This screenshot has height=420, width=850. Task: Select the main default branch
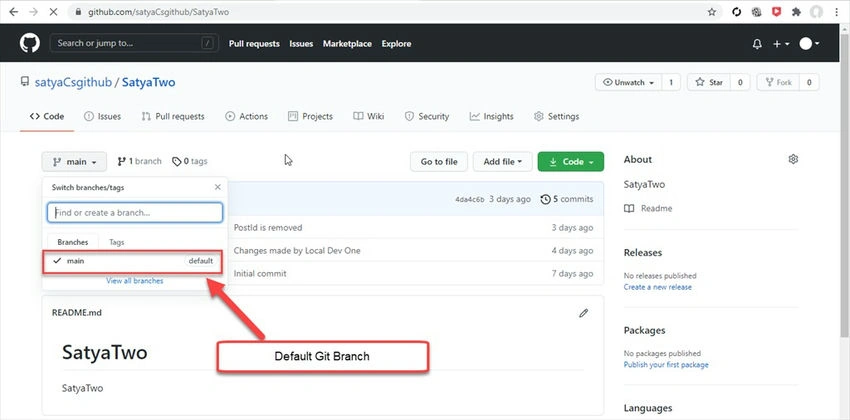coord(133,261)
